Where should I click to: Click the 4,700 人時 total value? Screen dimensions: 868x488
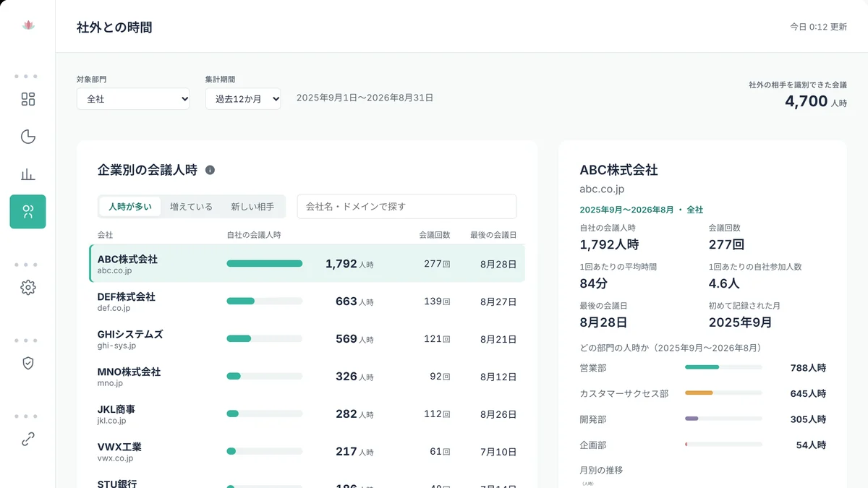click(x=816, y=102)
